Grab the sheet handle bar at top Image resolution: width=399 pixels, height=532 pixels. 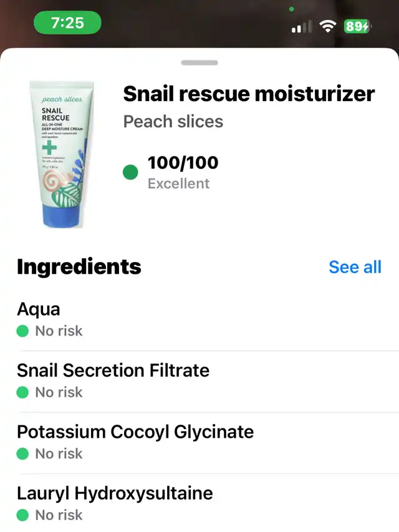tap(199, 63)
